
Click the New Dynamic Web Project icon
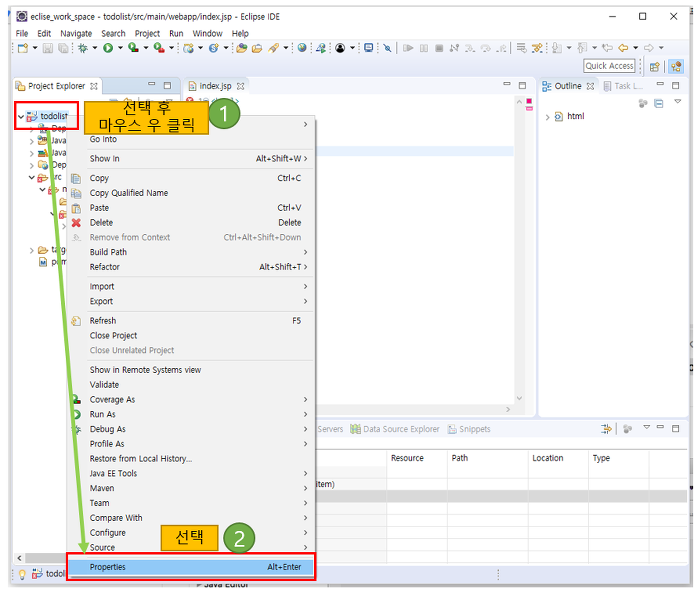pyautogui.click(x=189, y=48)
